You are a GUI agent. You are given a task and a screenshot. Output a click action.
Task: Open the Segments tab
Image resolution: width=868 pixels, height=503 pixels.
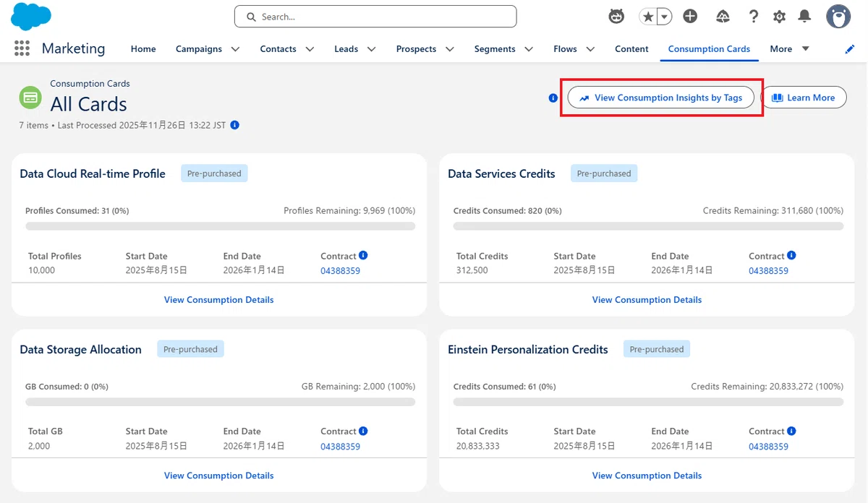pyautogui.click(x=495, y=49)
